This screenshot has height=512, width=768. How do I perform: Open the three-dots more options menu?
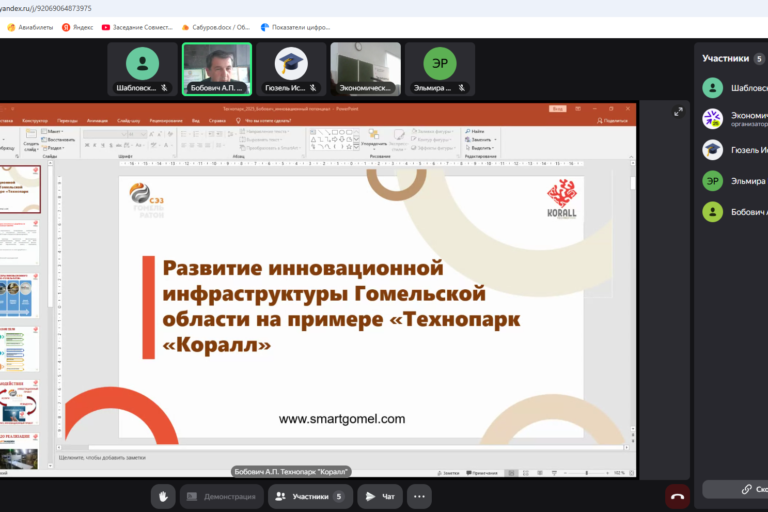tap(420, 496)
